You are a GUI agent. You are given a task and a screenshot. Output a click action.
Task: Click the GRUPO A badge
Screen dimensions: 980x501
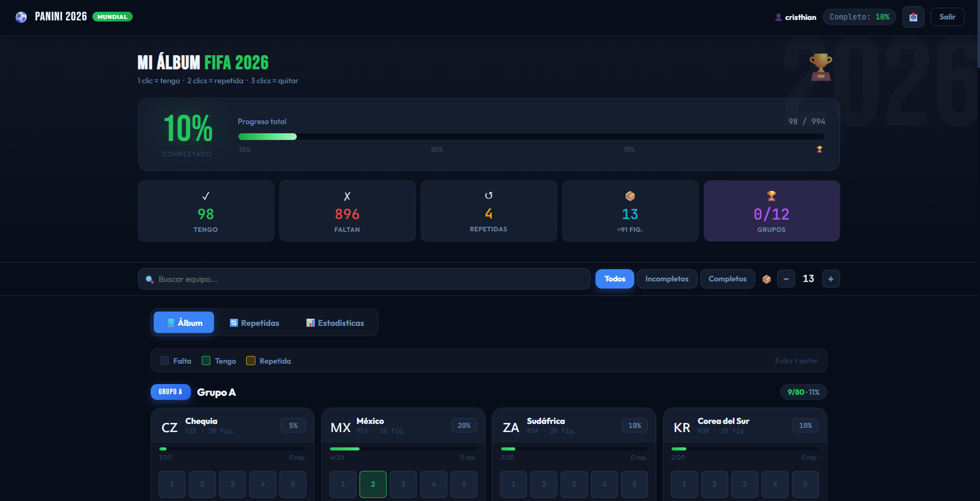coord(171,392)
